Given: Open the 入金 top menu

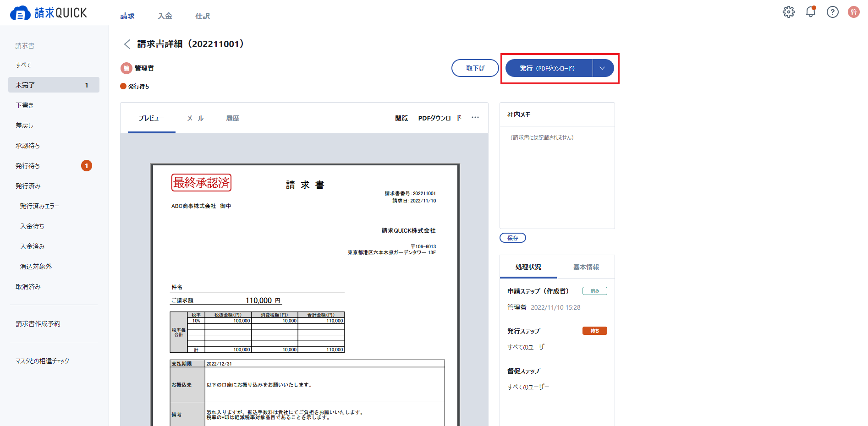Looking at the screenshot, I should [165, 16].
